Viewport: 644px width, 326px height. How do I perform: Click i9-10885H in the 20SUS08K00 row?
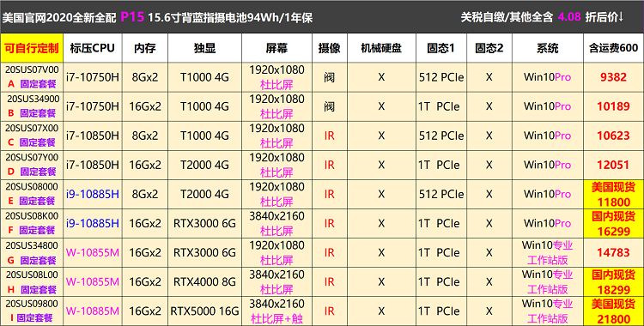[x=93, y=223]
